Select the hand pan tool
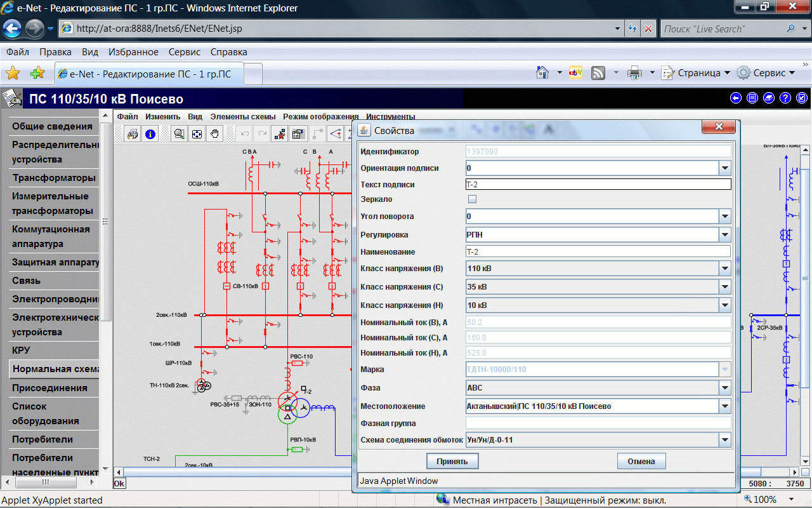Image resolution: width=812 pixels, height=508 pixels. (215, 134)
